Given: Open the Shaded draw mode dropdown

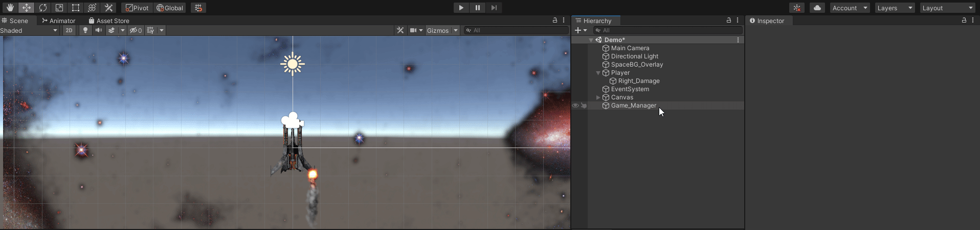Looking at the screenshot, I should [29, 30].
